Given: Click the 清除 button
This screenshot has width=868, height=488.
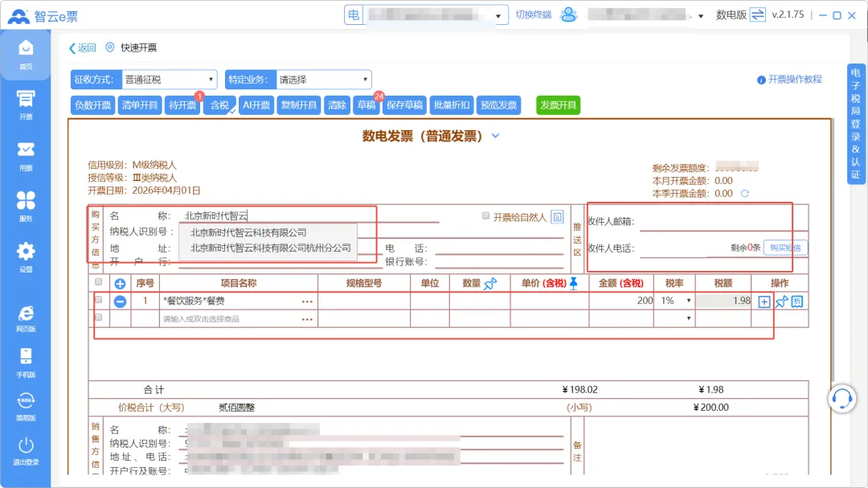Looking at the screenshot, I should [337, 105].
